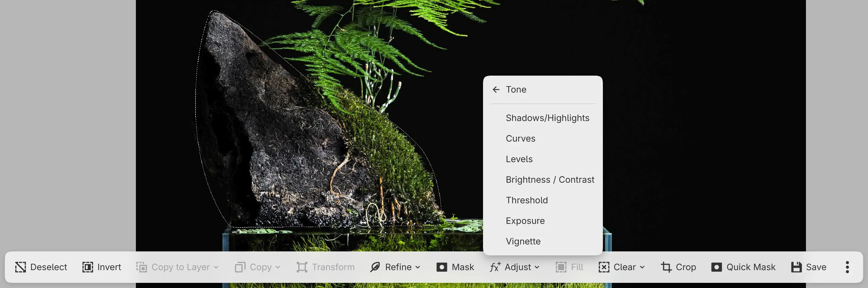Click the Mask text label
Viewport: 868px width, 288px height.
(463, 267)
